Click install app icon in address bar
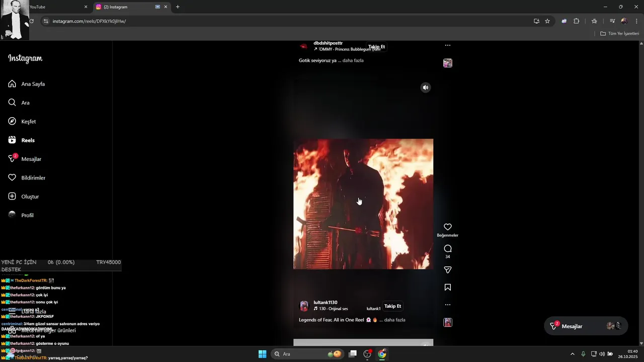This screenshot has height=362, width=644. tap(536, 21)
